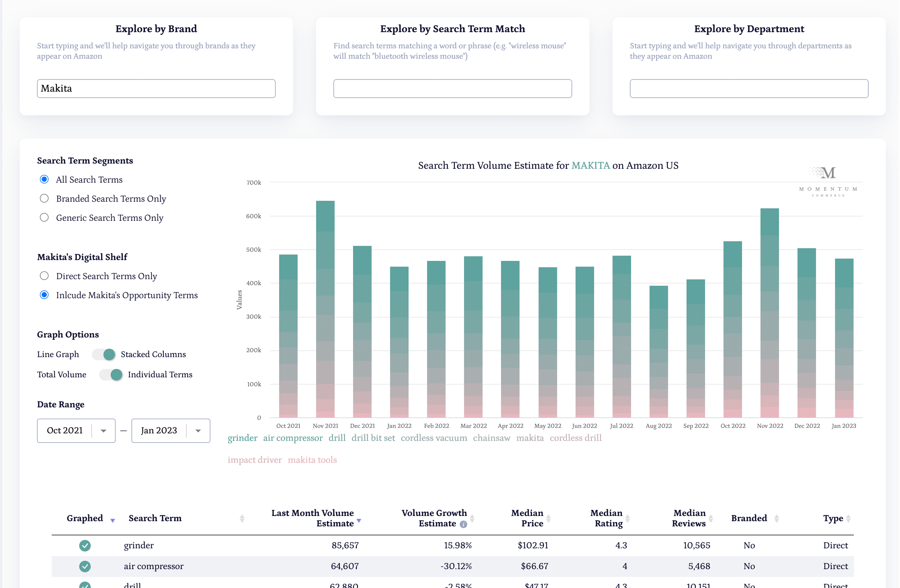This screenshot has height=588, width=900.
Task: Click the Nov 2021 stacked bar
Action: tap(325, 309)
